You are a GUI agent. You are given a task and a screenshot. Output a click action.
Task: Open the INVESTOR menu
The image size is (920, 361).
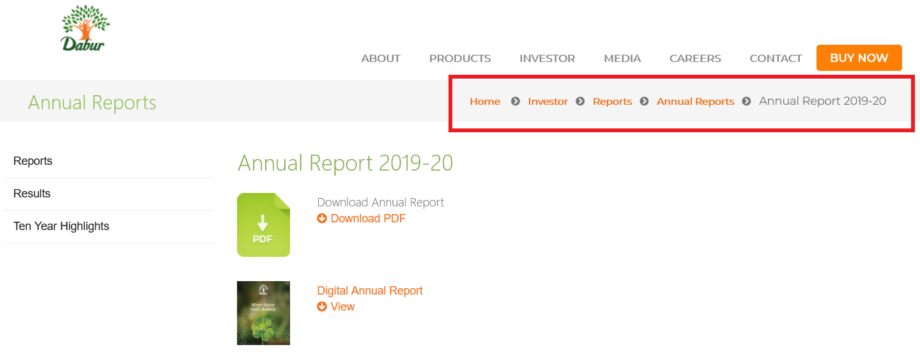coord(547,59)
